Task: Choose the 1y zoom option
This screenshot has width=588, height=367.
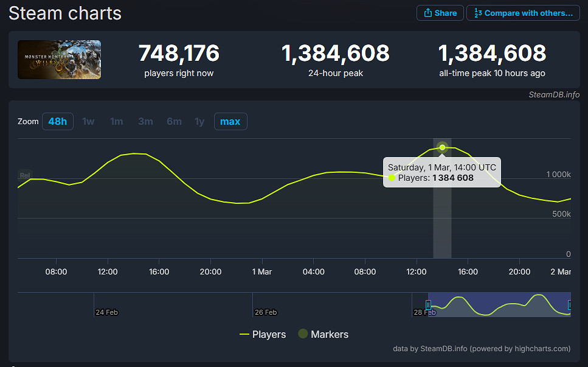Action: coord(199,121)
